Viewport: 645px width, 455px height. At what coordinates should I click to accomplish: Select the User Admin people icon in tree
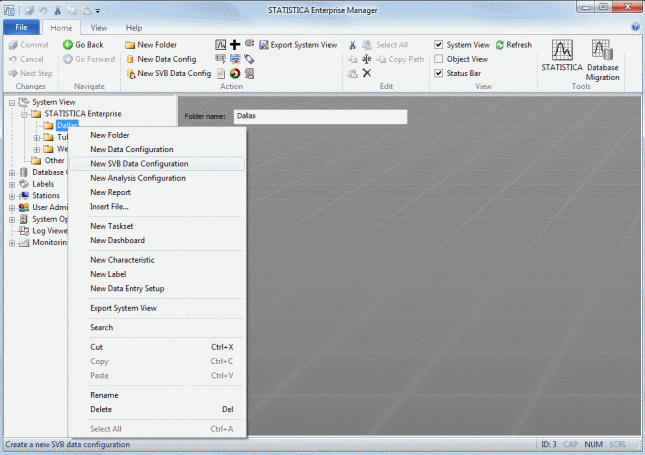24,207
